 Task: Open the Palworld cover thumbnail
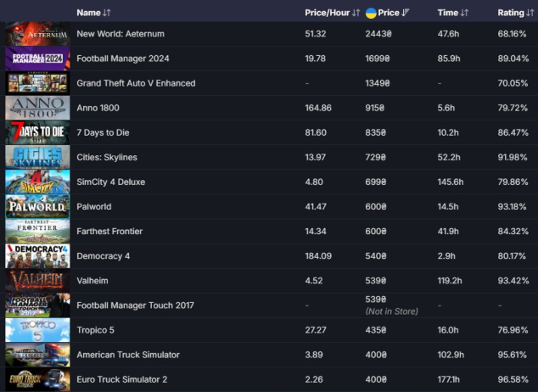click(x=37, y=206)
